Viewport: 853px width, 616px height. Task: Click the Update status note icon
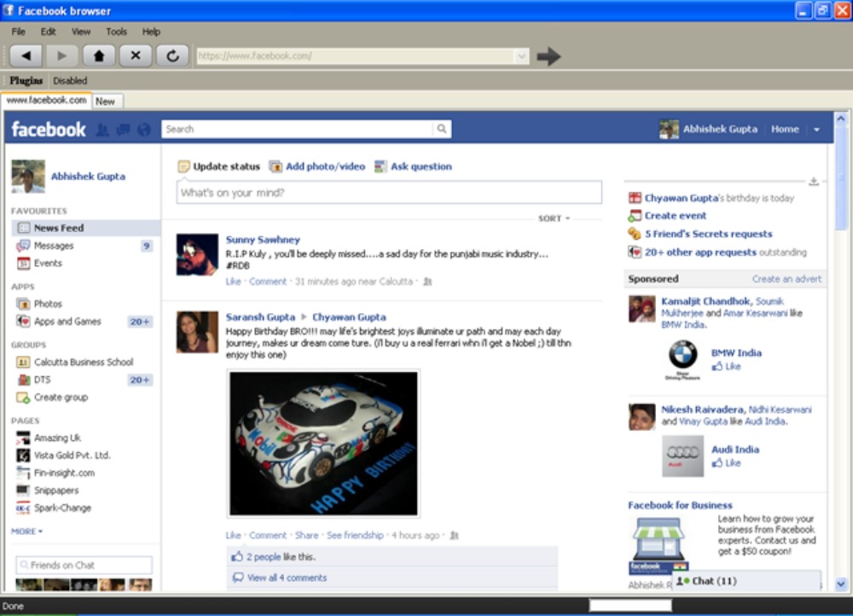[183, 166]
